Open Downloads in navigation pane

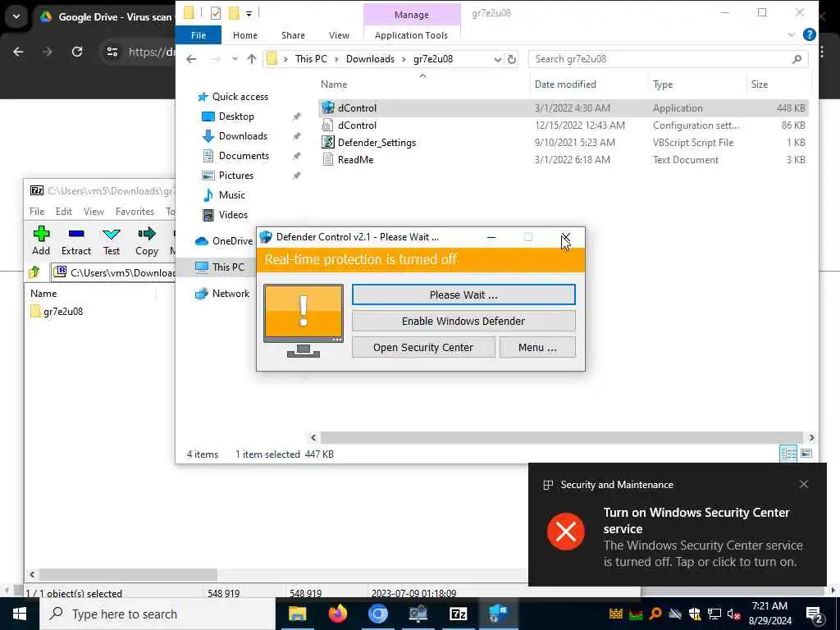click(x=243, y=136)
